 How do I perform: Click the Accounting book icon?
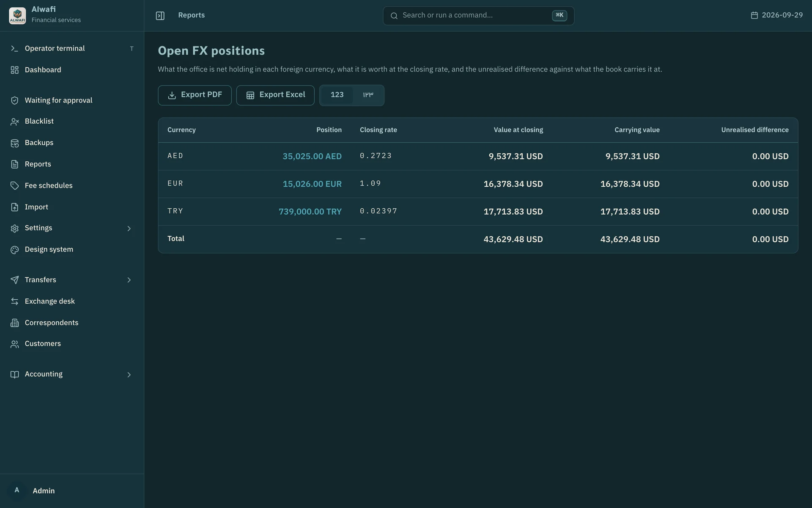click(x=14, y=375)
